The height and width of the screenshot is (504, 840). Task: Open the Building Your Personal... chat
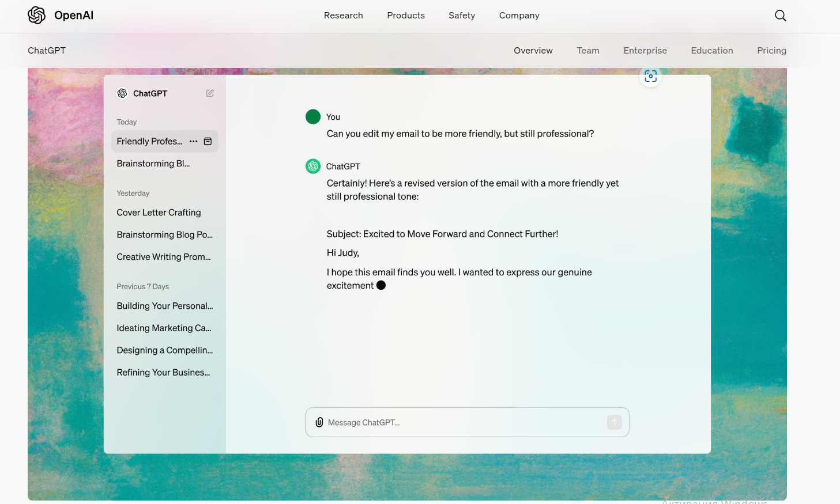[165, 306]
